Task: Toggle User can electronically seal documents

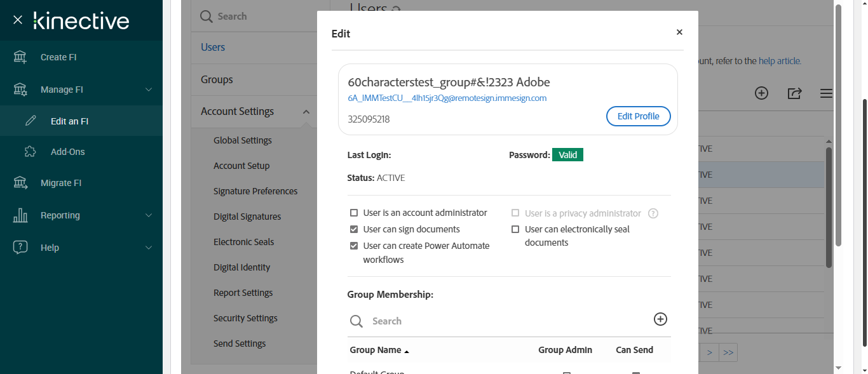Action: point(515,229)
